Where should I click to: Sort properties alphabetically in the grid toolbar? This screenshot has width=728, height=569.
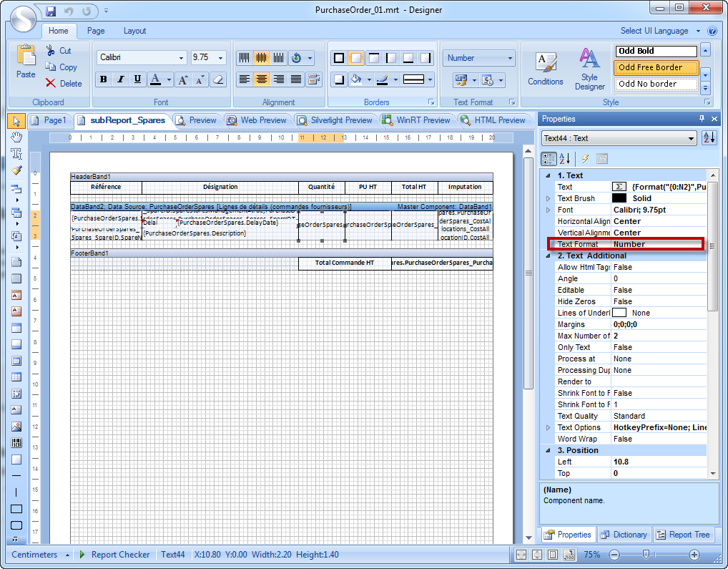pyautogui.click(x=564, y=159)
